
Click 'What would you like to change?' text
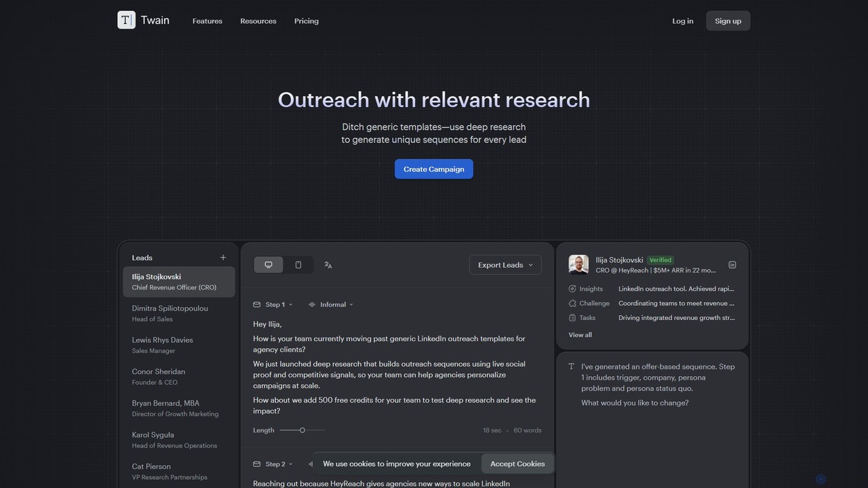(x=635, y=403)
